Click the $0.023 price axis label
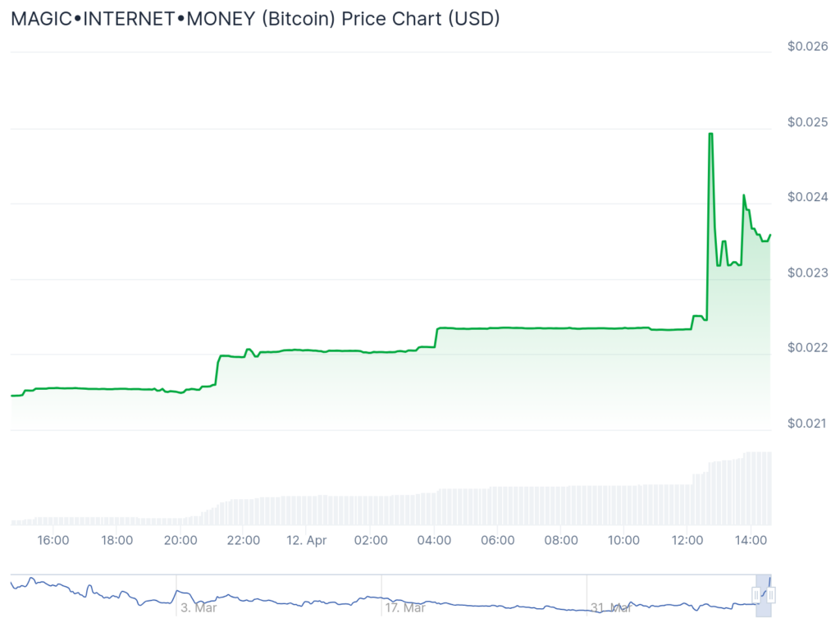The height and width of the screenshot is (632, 840). [807, 272]
